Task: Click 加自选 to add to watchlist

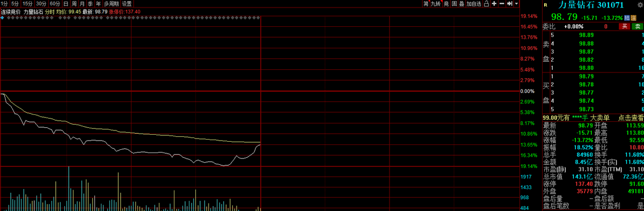Action: tap(474, 3)
